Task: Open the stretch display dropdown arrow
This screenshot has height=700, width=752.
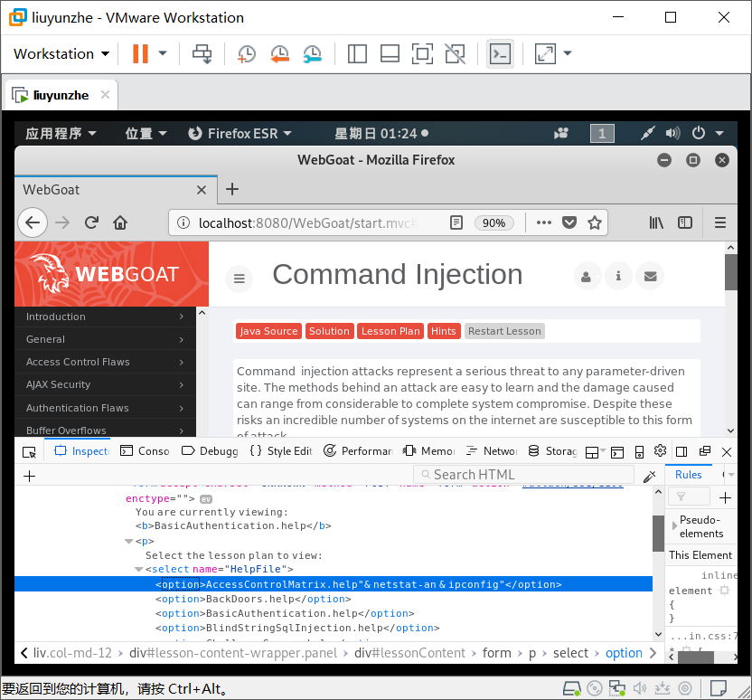Action: (x=568, y=53)
